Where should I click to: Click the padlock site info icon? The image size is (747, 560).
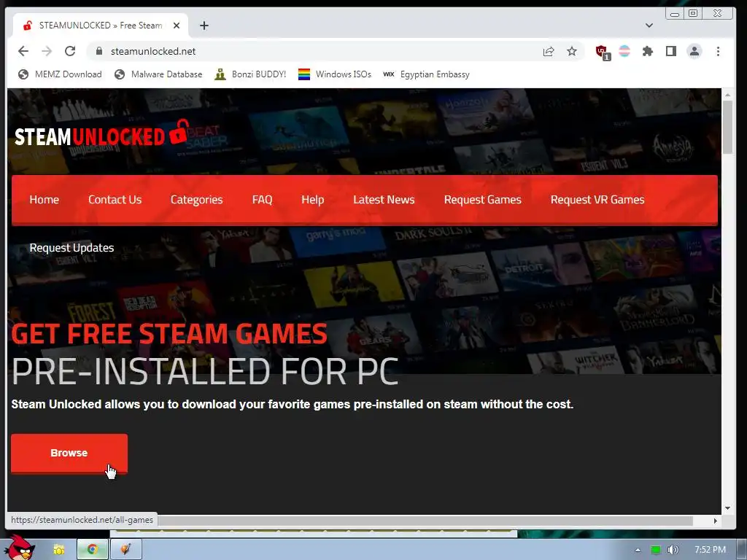(99, 51)
